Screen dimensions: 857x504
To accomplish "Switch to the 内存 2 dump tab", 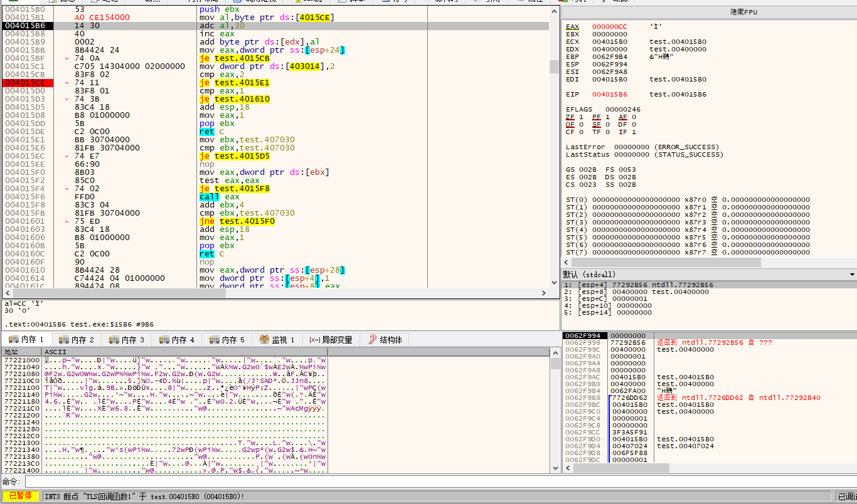I will click(x=76, y=339).
